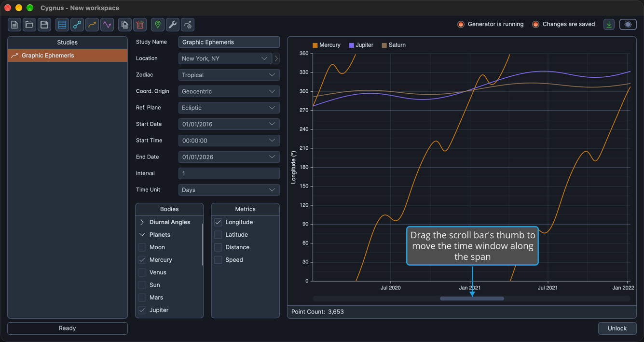Uncheck the Longitude metric
The image size is (644, 342).
tap(218, 222)
